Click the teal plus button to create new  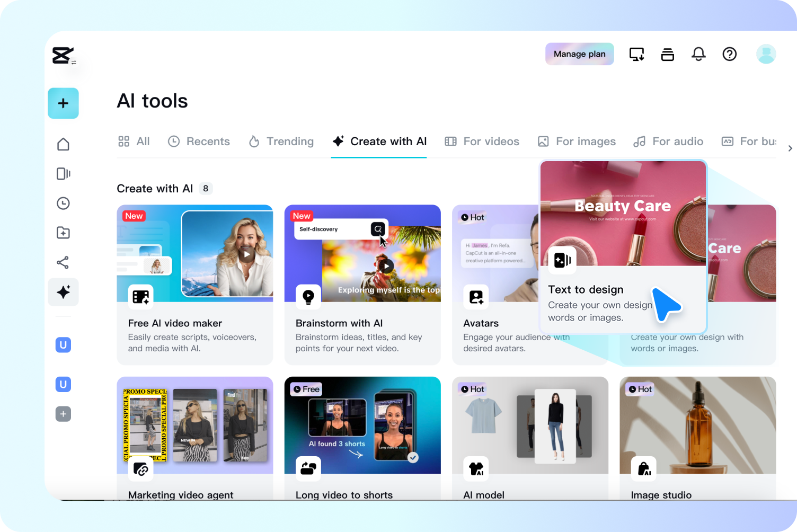(63, 103)
